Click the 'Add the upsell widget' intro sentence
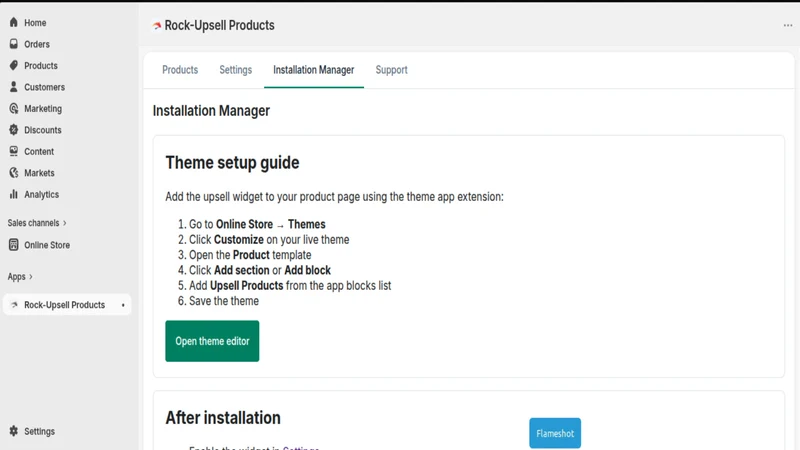Image resolution: width=800 pixels, height=450 pixels. point(334,196)
